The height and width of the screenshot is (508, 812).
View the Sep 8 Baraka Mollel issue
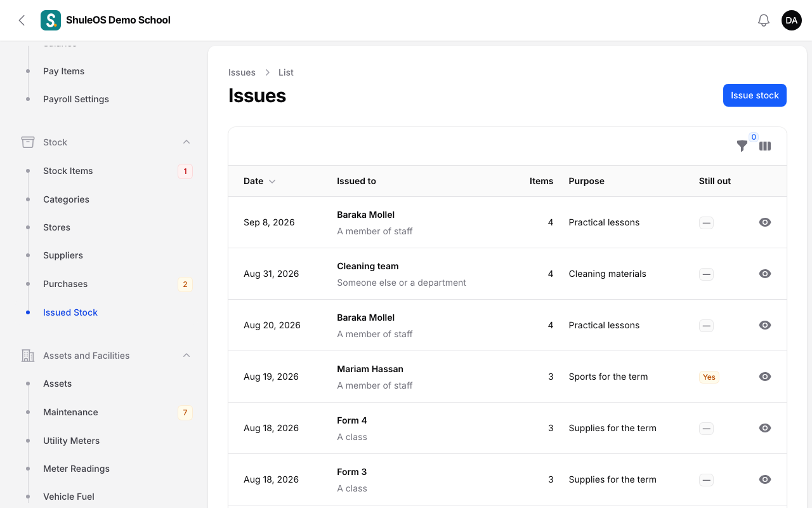[x=765, y=222]
